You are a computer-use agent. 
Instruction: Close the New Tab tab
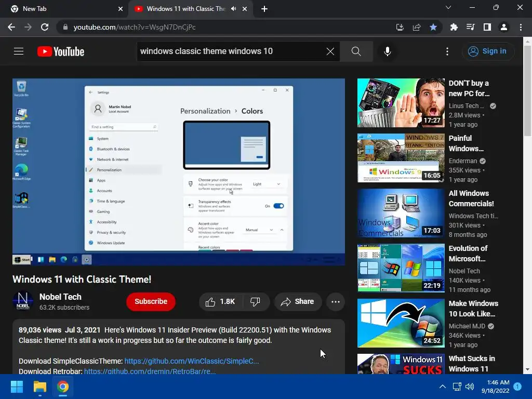121,9
